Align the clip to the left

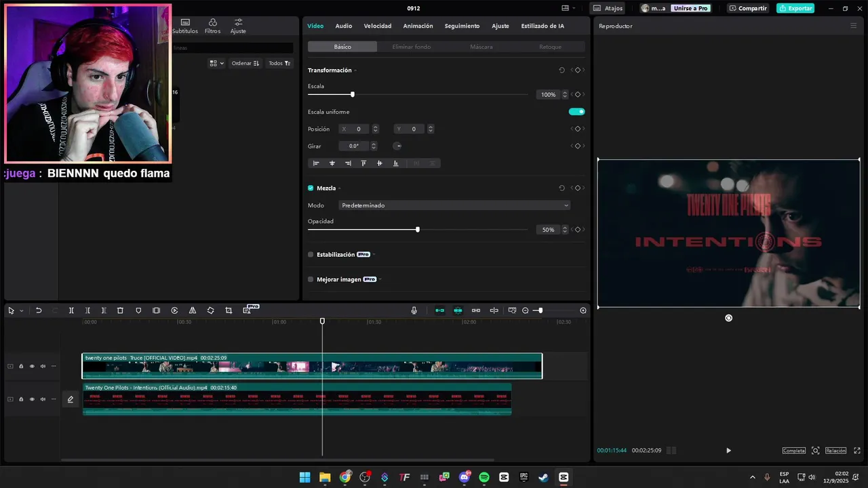(316, 163)
